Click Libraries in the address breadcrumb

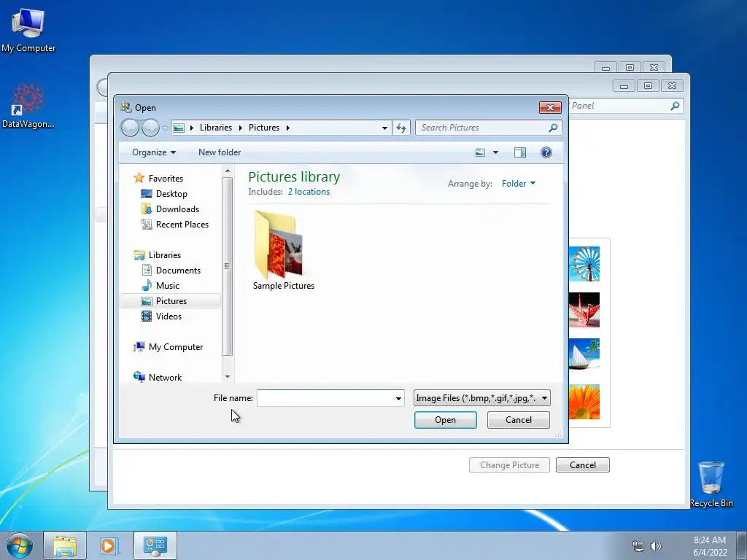216,128
